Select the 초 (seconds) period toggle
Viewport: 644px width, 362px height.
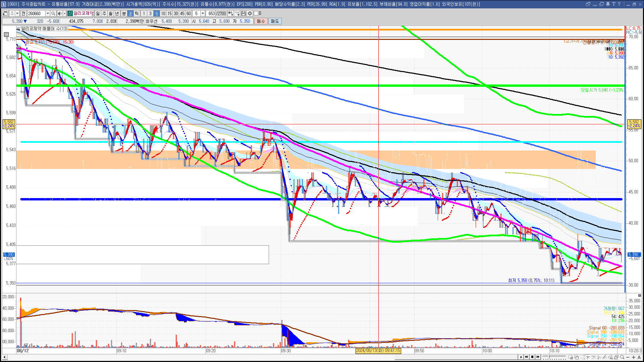tap(130, 13)
